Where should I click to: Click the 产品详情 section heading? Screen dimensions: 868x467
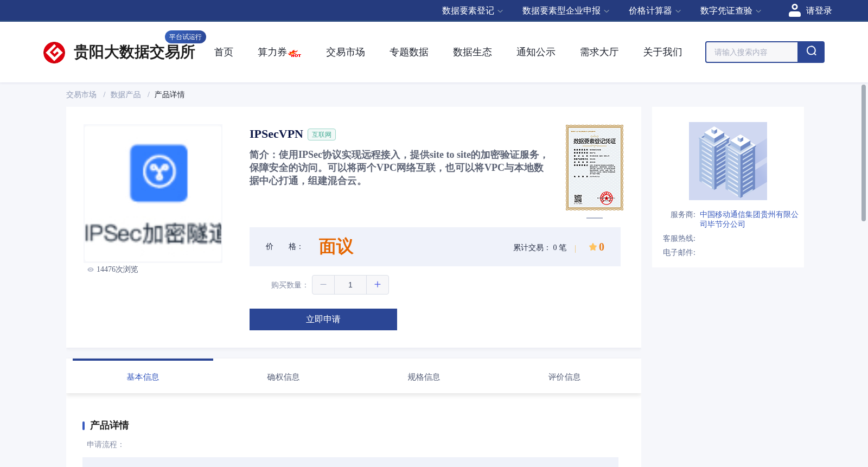tap(109, 425)
